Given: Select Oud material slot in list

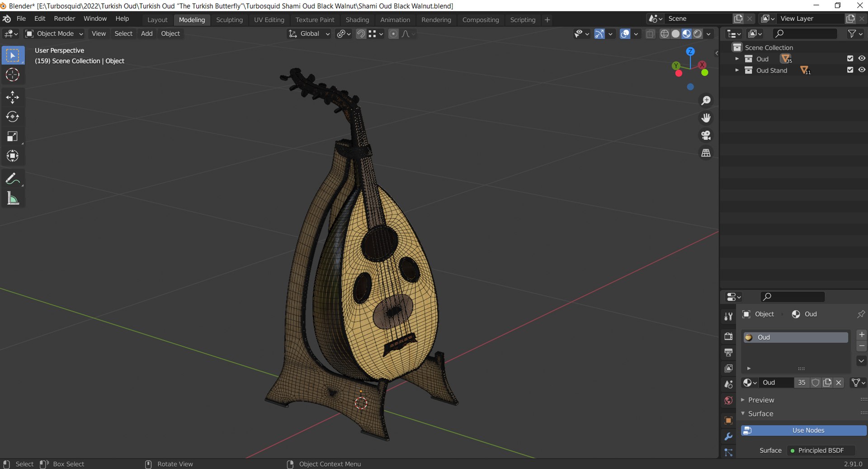Looking at the screenshot, I should point(796,337).
